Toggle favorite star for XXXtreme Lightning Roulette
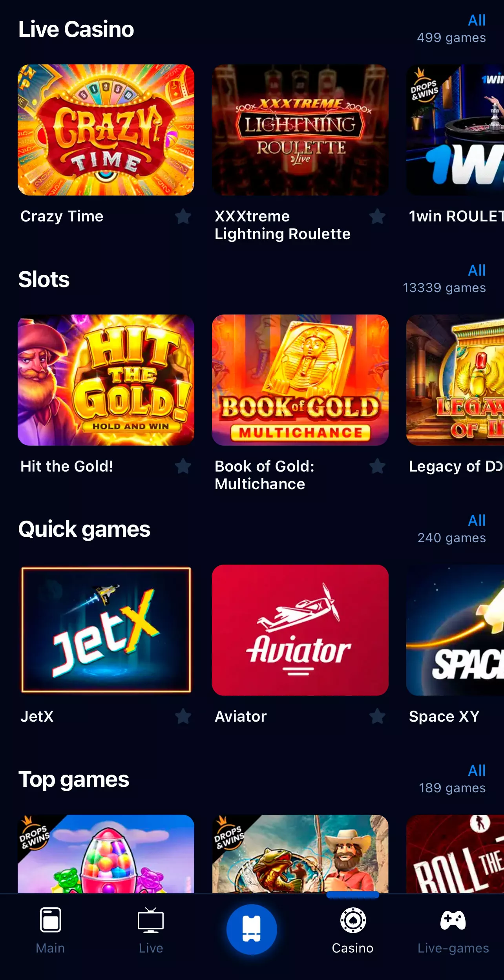504x980 pixels. pyautogui.click(x=378, y=216)
